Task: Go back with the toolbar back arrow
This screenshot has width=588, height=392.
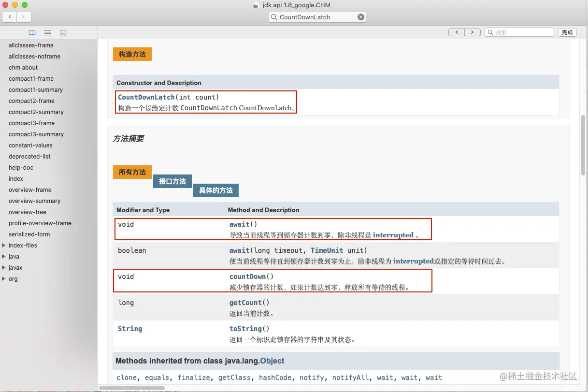Action: point(10,17)
